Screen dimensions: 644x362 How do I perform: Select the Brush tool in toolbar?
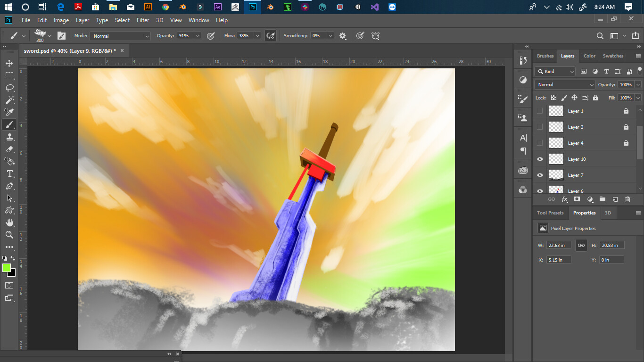(x=9, y=124)
